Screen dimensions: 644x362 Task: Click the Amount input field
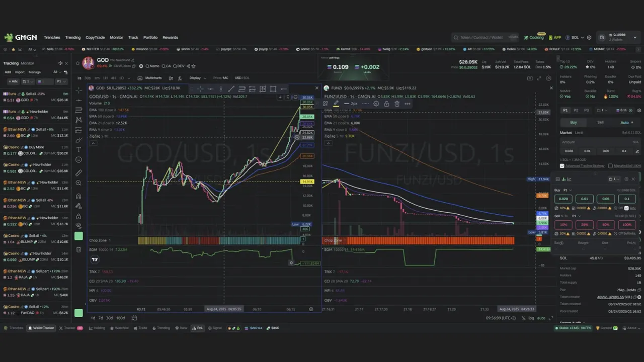pyautogui.click(x=600, y=142)
